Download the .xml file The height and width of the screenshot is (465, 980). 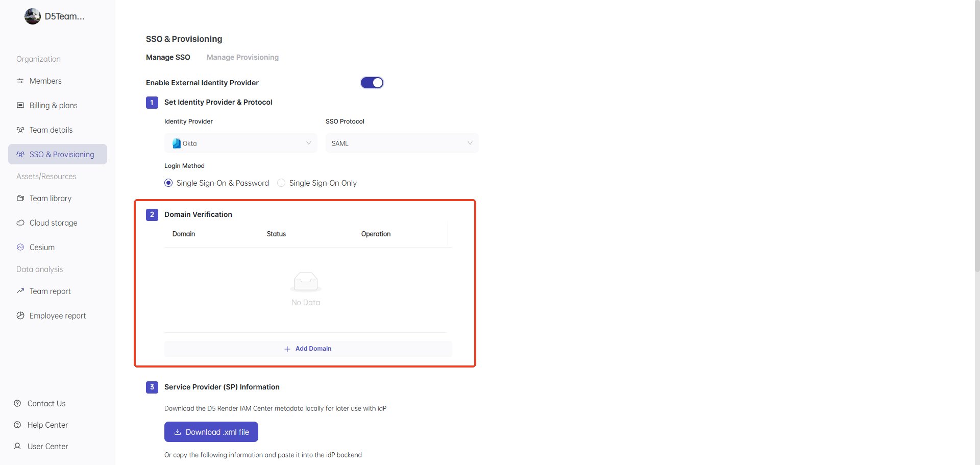[211, 432]
